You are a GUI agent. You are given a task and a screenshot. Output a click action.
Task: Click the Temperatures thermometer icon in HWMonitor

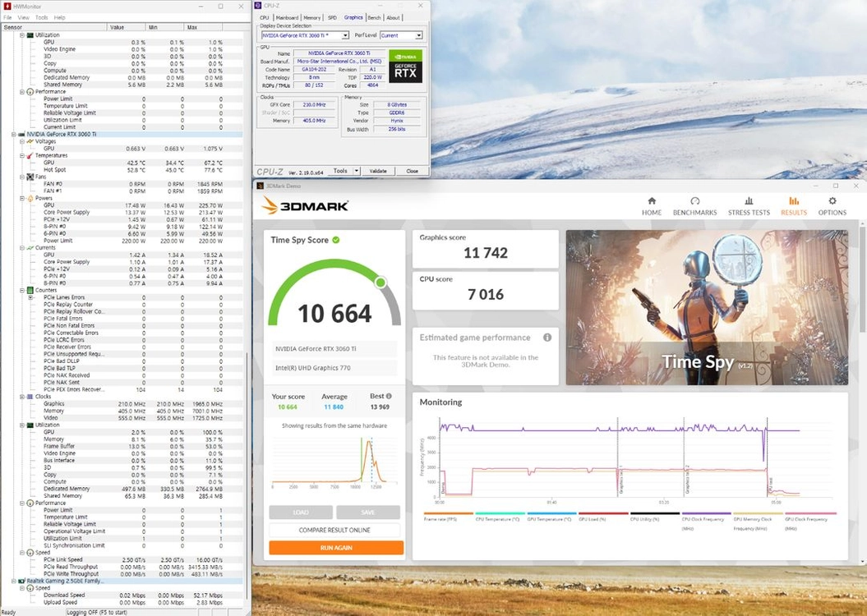point(30,156)
